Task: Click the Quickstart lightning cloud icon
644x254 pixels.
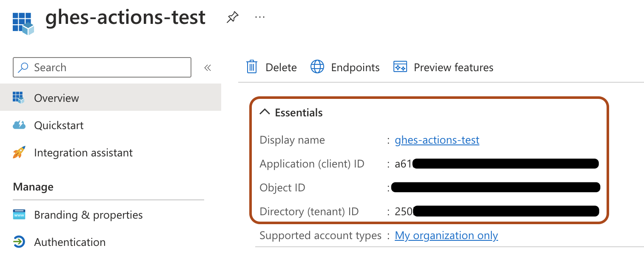Action: pos(19,125)
